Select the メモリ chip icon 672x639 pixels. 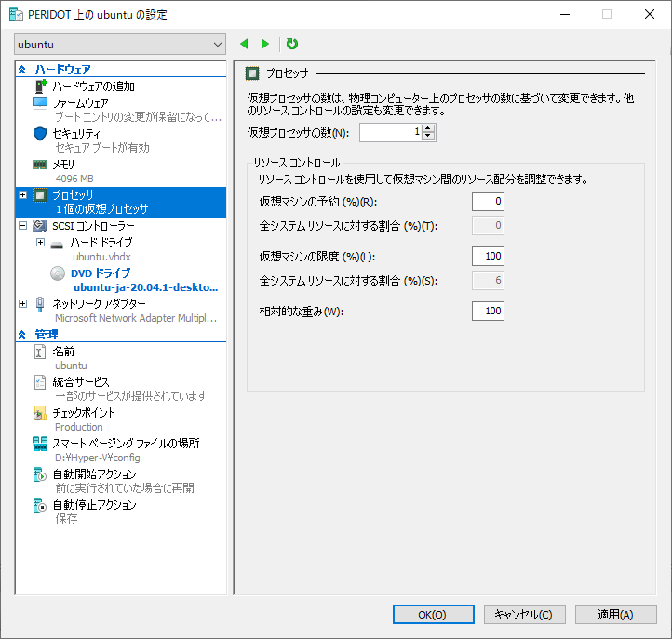pos(40,165)
